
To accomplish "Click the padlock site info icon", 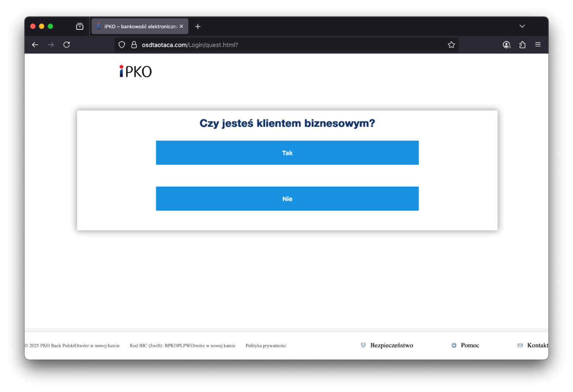I will (x=134, y=45).
